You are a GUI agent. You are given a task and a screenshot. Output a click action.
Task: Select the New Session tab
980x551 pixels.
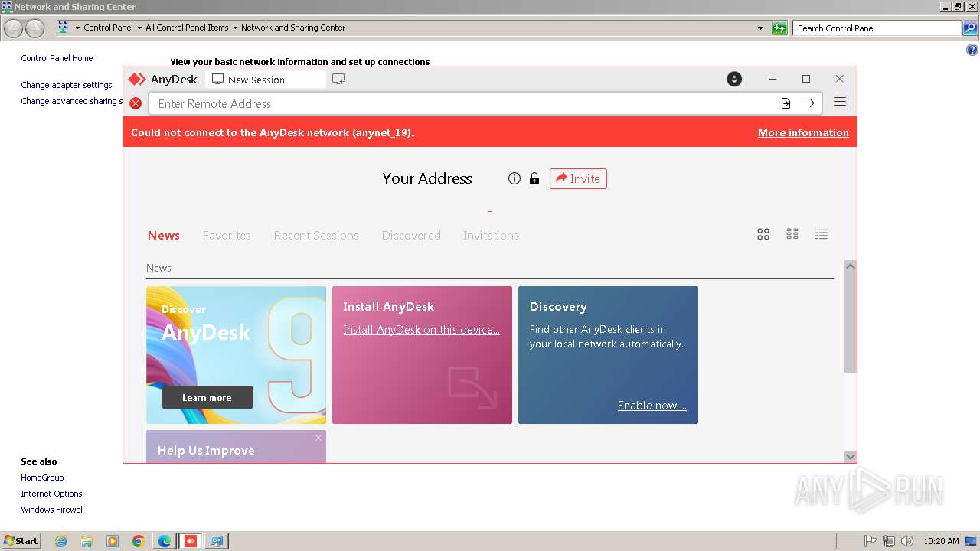266,79
